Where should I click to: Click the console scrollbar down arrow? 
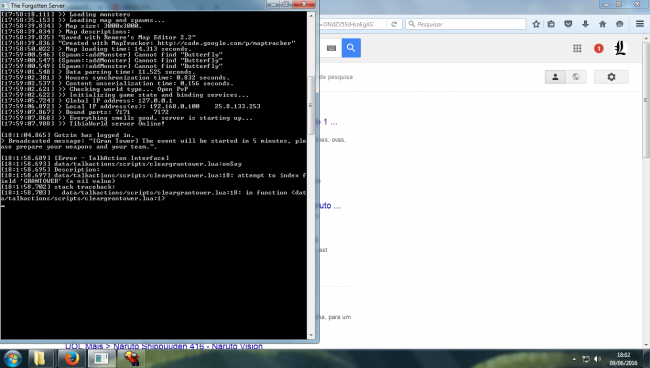[311, 335]
